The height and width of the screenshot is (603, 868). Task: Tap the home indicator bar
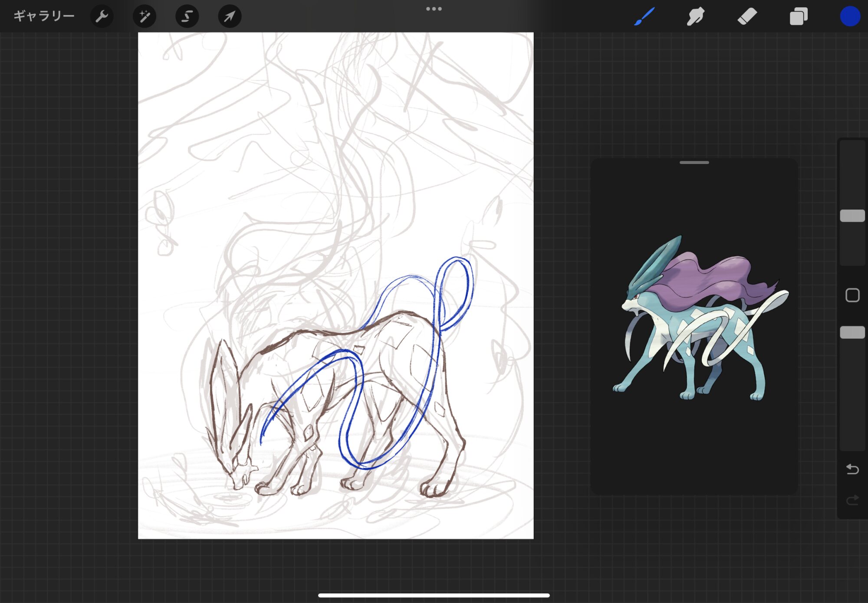[x=434, y=595]
